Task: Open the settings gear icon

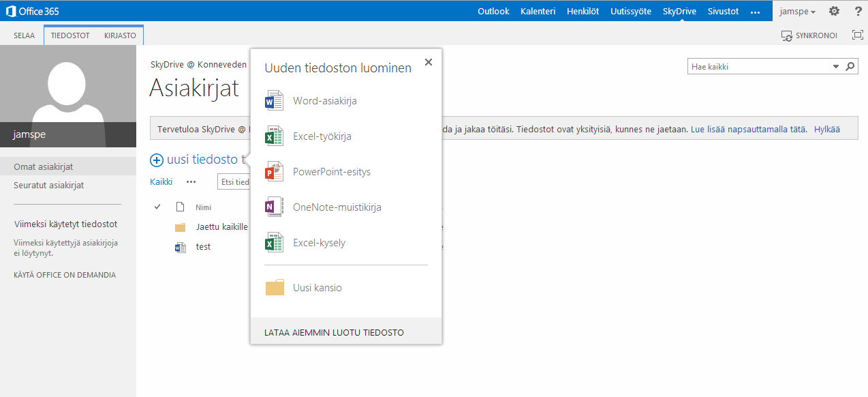Action: 834,11
